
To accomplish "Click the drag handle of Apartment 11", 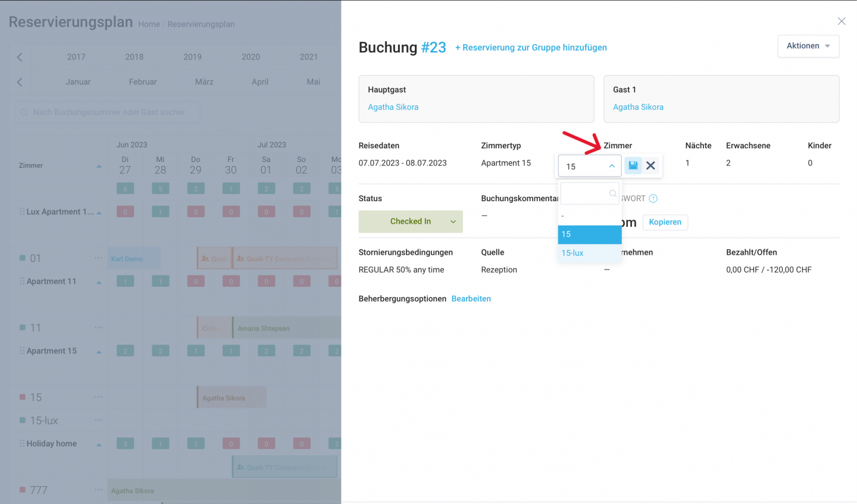I will 22,281.
